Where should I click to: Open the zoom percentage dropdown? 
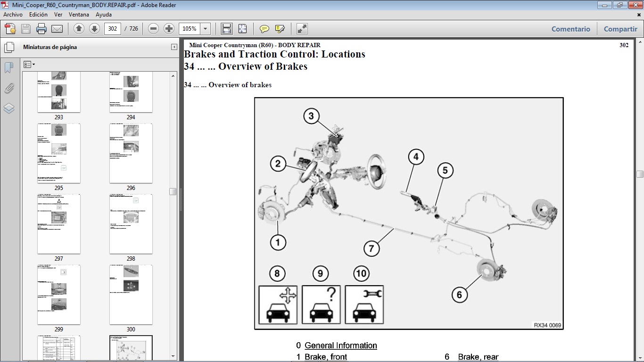[x=205, y=29]
